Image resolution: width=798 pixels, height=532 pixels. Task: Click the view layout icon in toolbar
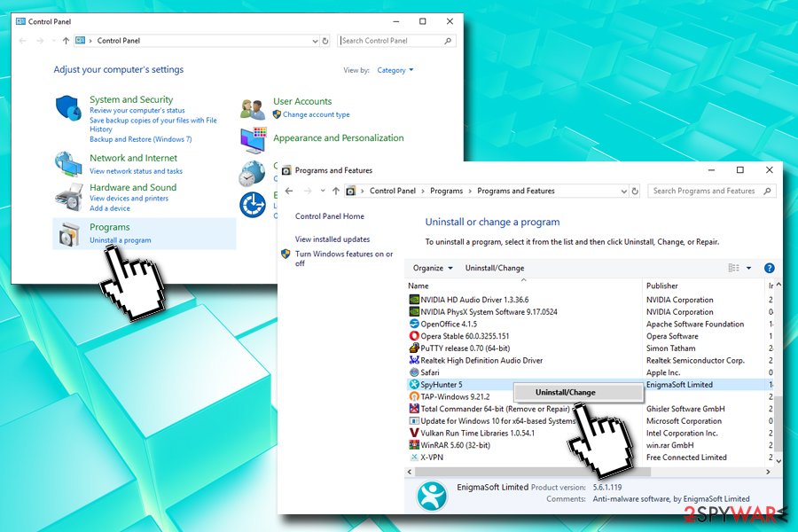[733, 268]
